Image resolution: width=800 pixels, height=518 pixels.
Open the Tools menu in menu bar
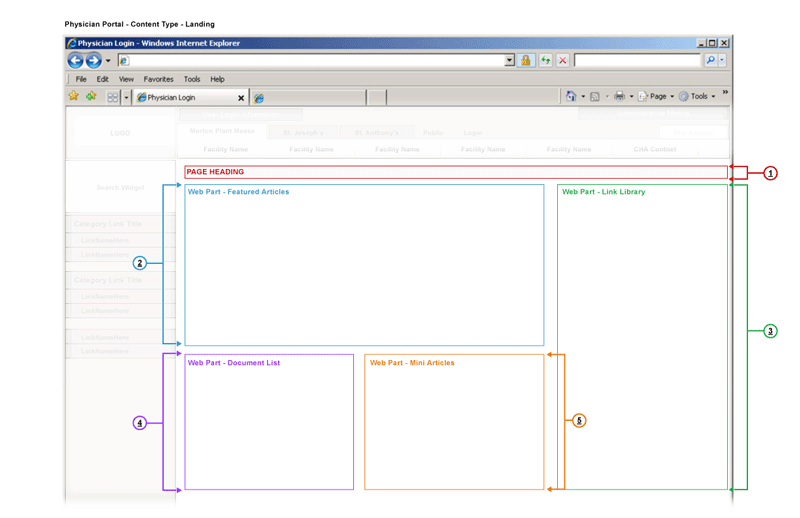click(x=192, y=79)
